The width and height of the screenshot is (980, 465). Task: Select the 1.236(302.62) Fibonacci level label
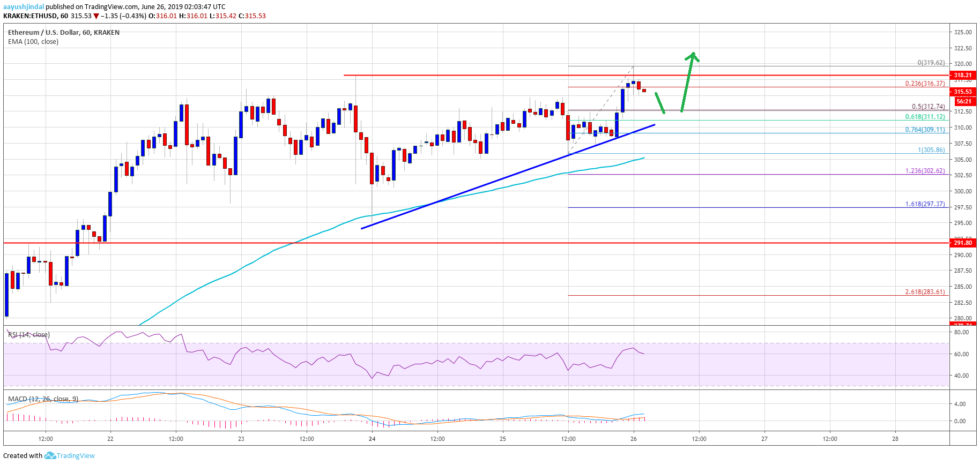(x=925, y=171)
